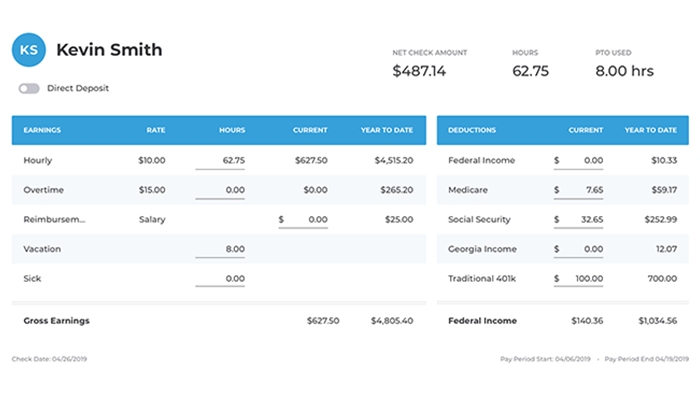Edit the Traditional 401k deduction amount

[x=580, y=278]
